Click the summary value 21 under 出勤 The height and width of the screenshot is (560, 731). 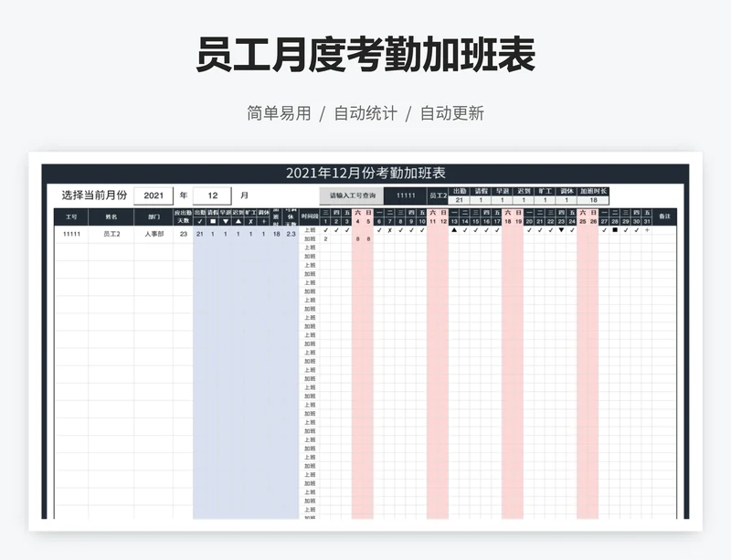coord(460,200)
